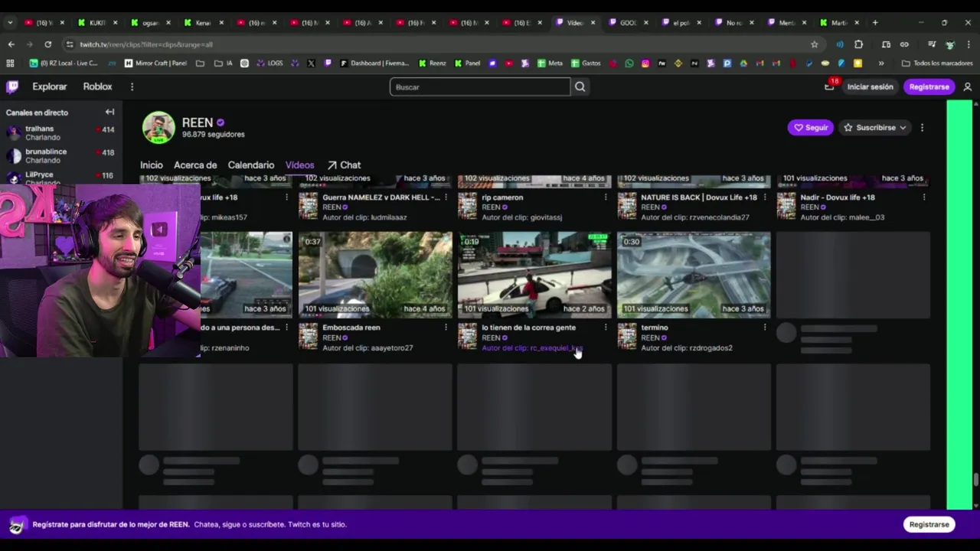Expand the Suscribirse dropdown

click(x=876, y=127)
